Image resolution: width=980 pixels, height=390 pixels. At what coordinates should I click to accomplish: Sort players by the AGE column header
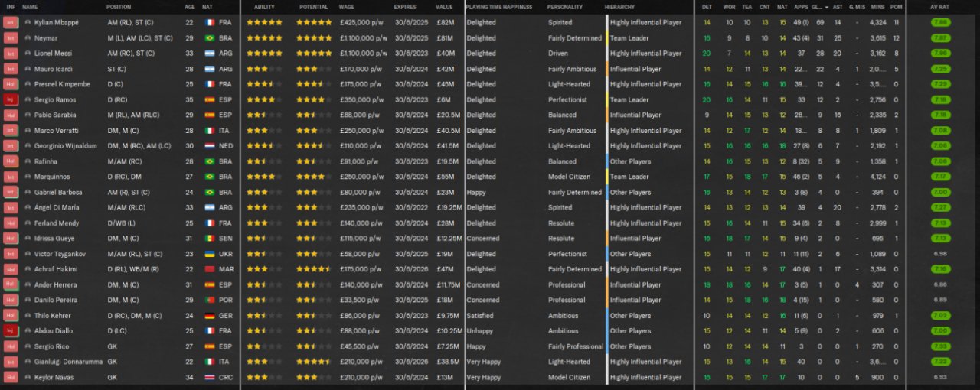pyautogui.click(x=189, y=7)
